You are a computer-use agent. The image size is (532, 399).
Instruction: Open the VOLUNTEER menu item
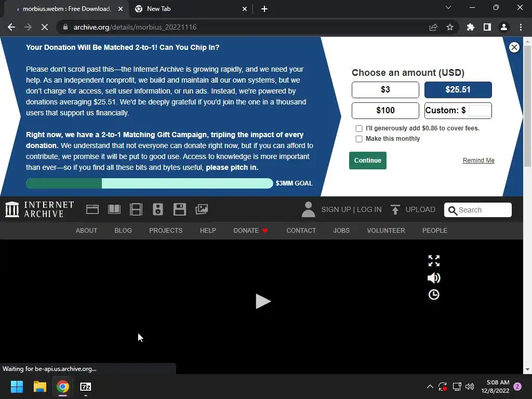coord(386,230)
